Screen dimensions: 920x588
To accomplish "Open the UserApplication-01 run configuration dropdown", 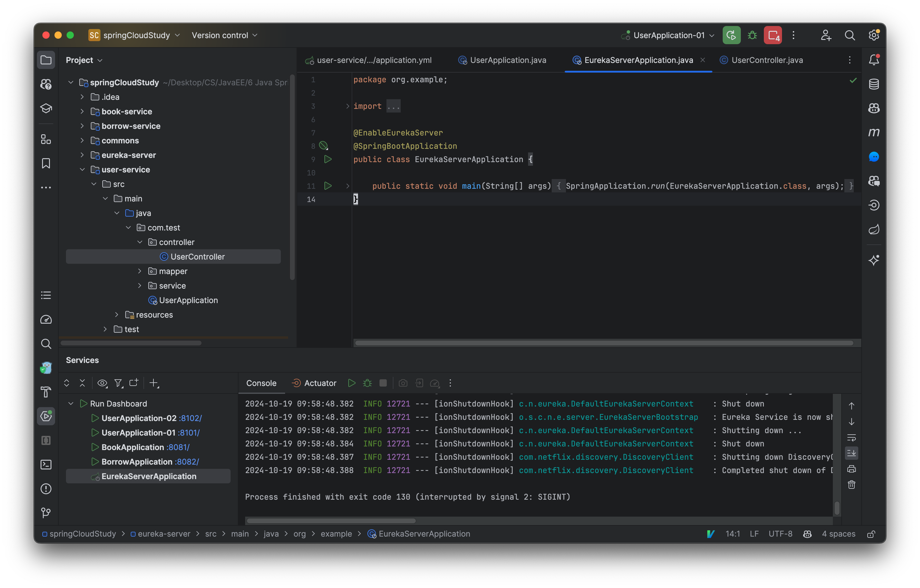I will point(668,35).
